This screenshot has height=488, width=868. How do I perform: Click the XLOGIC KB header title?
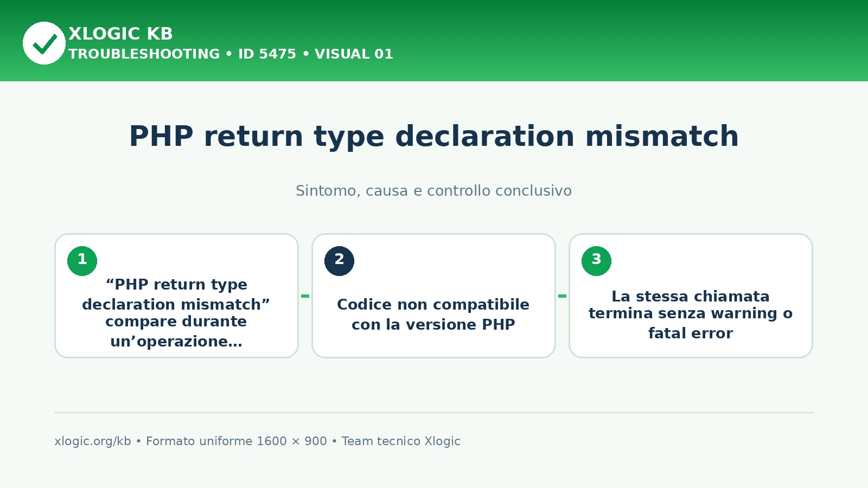(120, 34)
